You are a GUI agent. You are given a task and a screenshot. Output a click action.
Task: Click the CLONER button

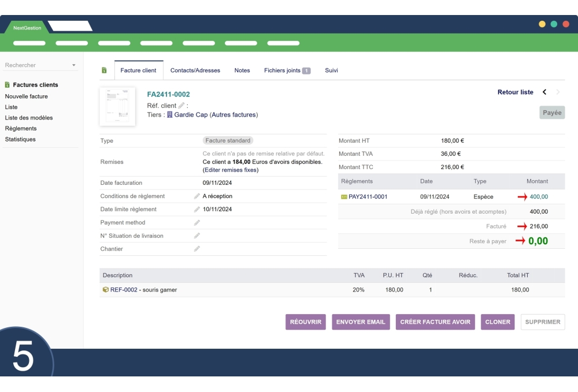pos(498,322)
